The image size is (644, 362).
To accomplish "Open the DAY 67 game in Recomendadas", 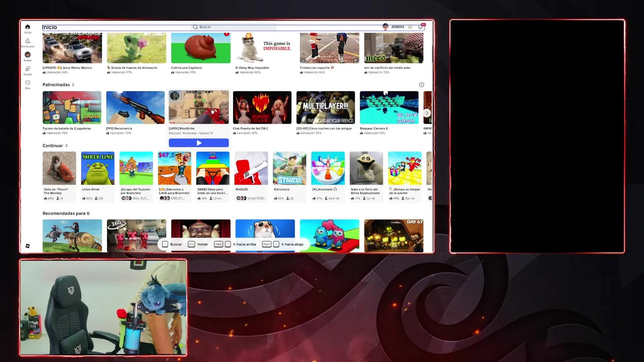I will tap(394, 235).
